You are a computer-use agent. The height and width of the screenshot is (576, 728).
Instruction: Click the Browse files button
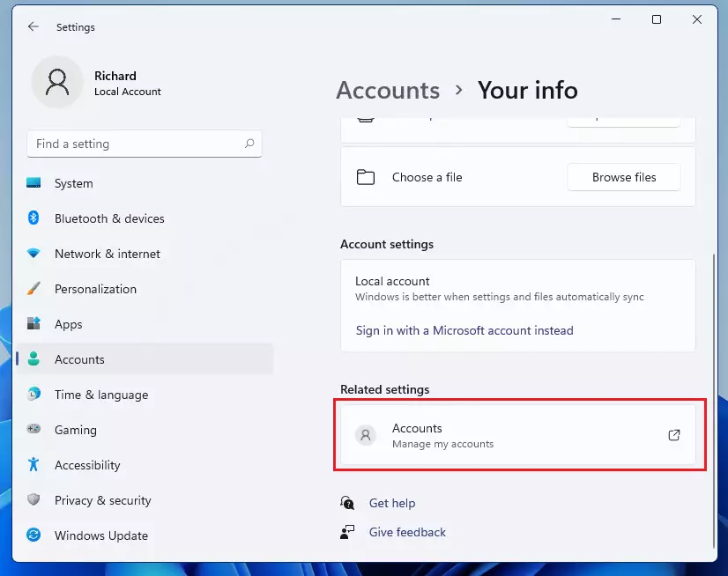click(624, 177)
